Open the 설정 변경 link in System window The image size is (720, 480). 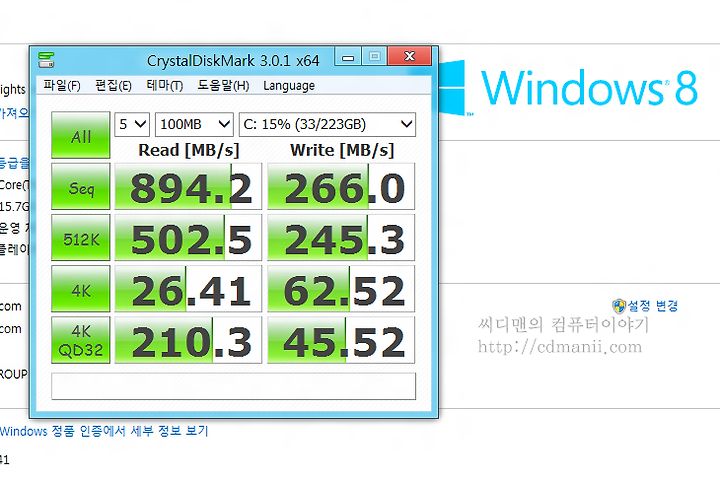652,305
